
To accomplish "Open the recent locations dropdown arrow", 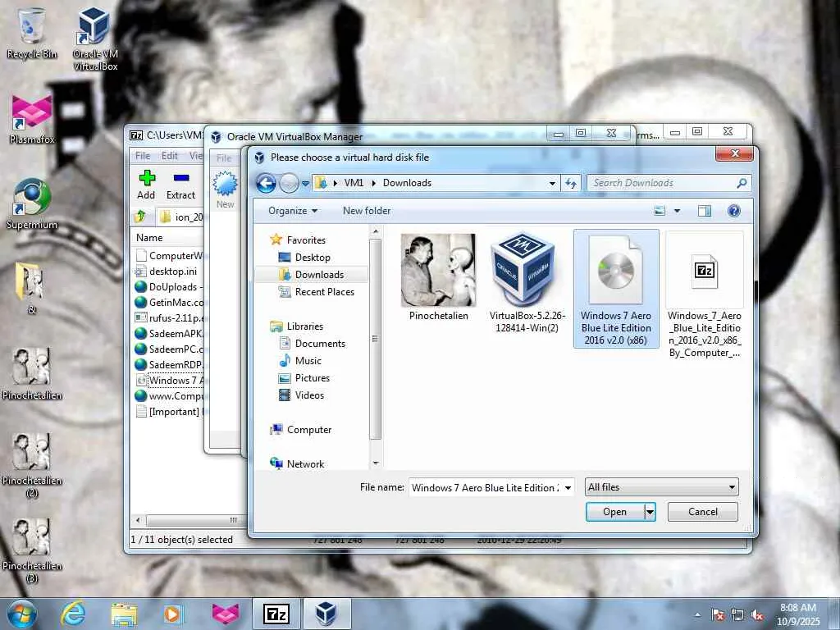I will 305,183.
